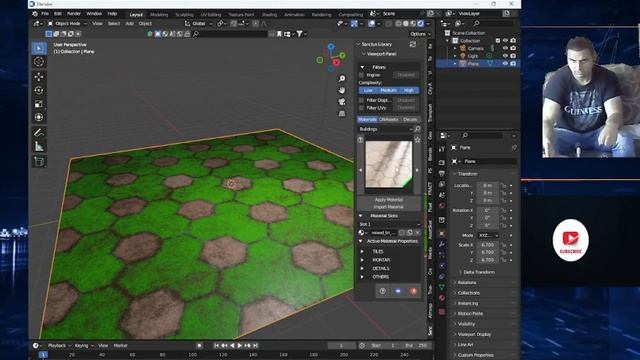This screenshot has height=360, width=640.
Task: Toggle Low complexity filter
Action: coord(368,90)
